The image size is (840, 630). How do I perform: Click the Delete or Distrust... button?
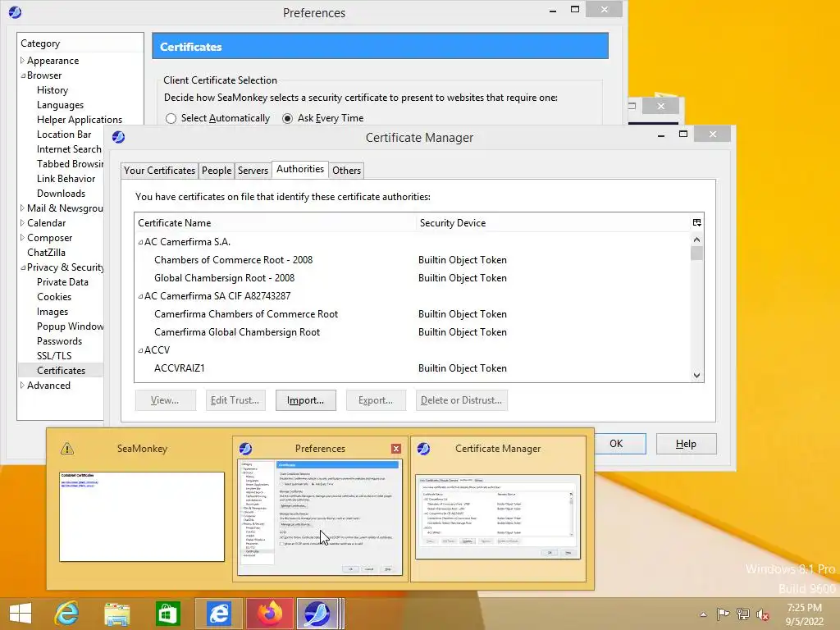click(461, 400)
